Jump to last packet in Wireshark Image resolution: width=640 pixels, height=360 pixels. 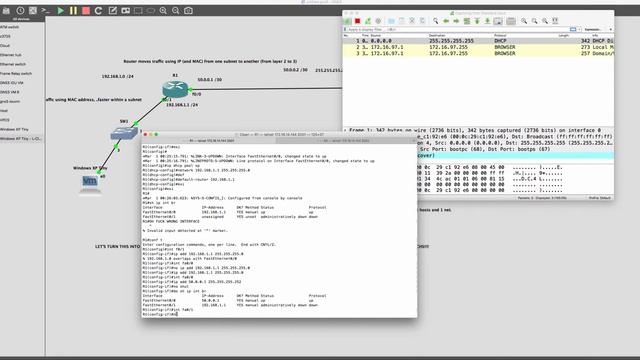coord(487,21)
